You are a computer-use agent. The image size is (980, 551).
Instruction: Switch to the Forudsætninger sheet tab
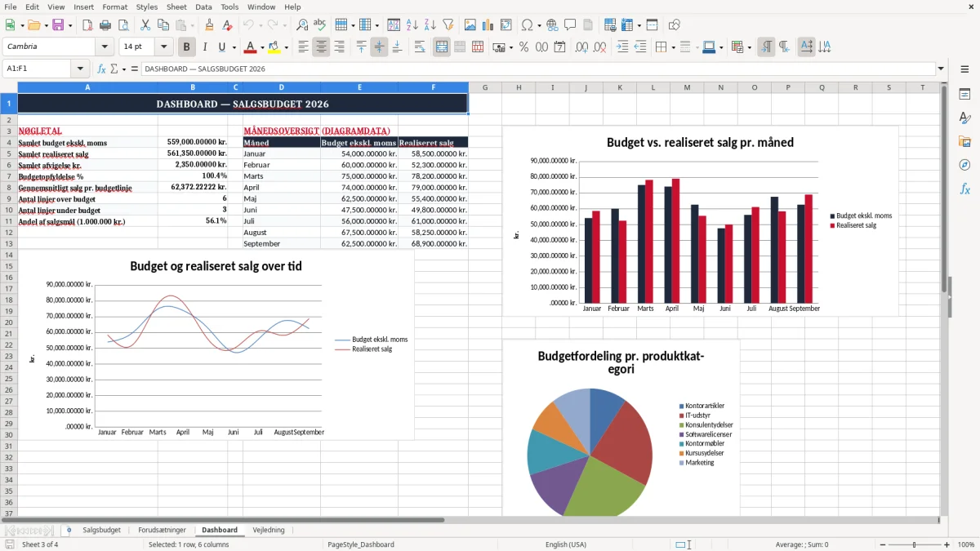pos(162,531)
